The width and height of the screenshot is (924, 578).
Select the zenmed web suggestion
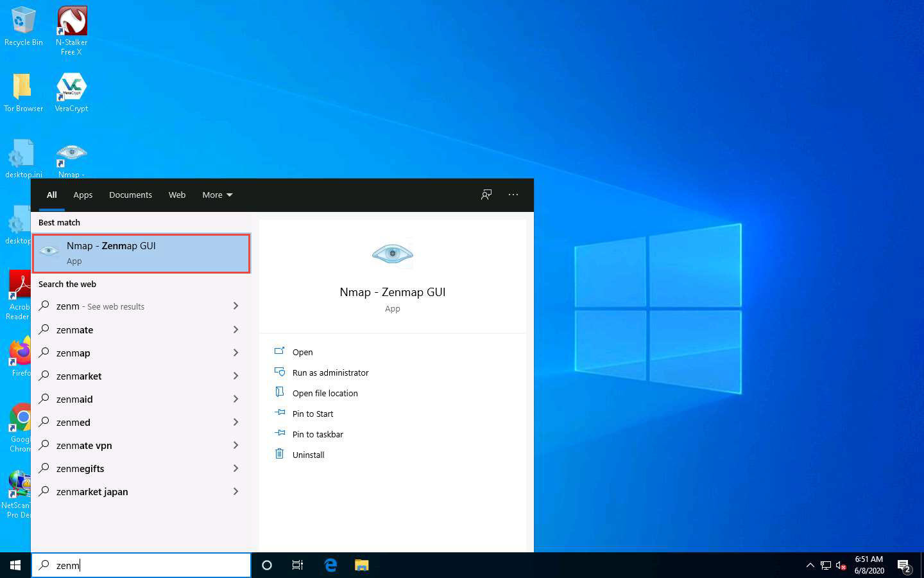[141, 422]
